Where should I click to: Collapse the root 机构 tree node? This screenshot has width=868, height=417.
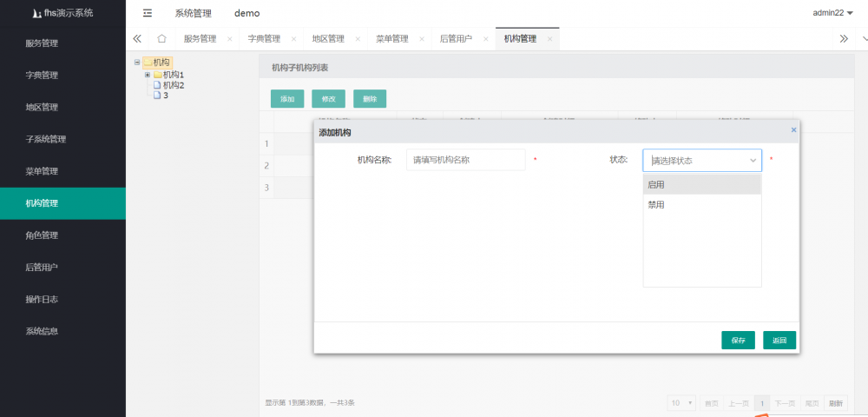point(137,62)
